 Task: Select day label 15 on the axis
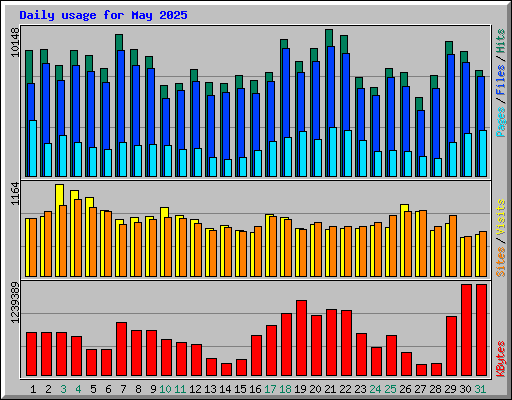[240, 389]
